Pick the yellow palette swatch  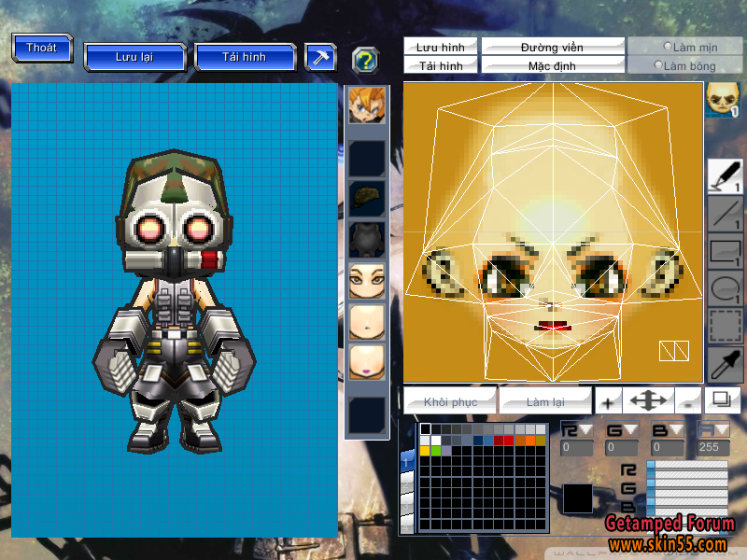tap(425, 451)
